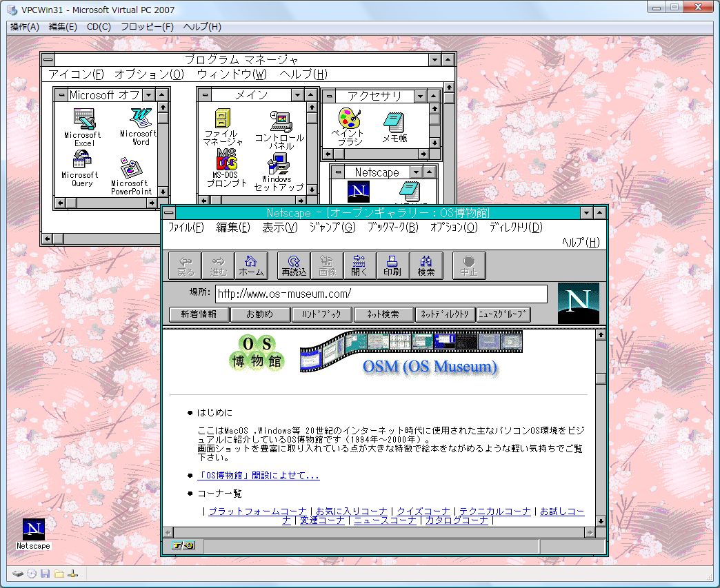Viewport: 720px width, 588px height.
Task: Click the 進む (Forward) toolbar button
Action: point(218,266)
